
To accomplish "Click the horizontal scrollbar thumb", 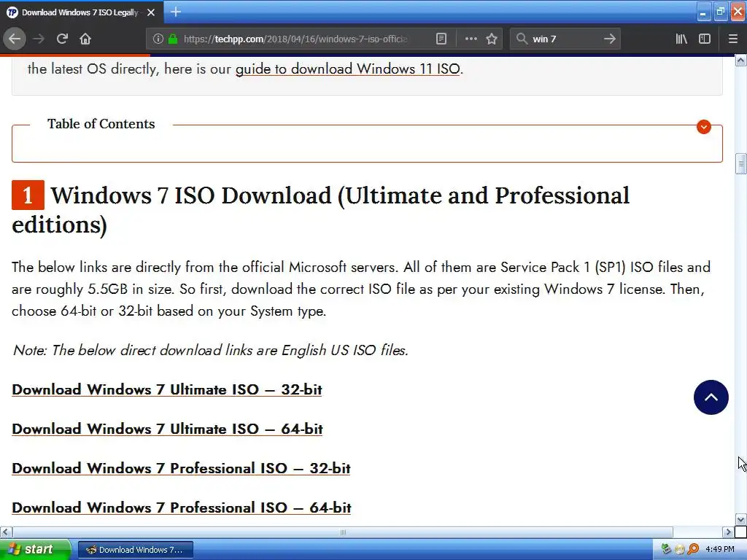I will 343,532.
